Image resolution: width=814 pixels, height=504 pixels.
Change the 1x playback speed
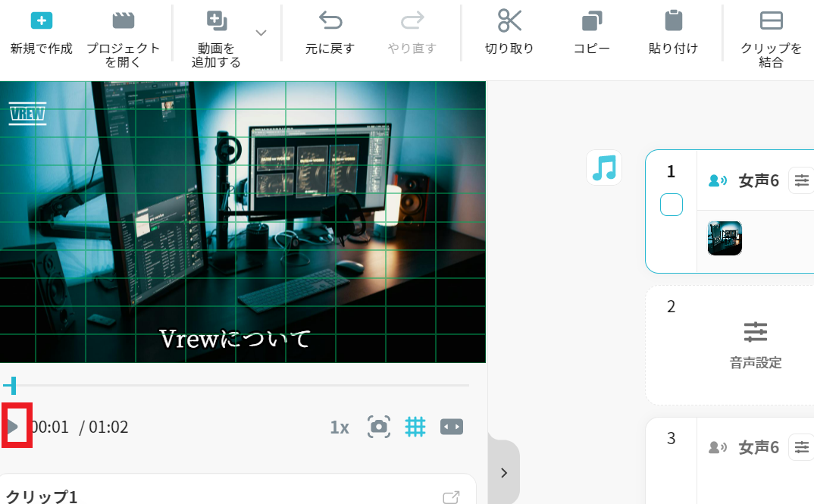[x=340, y=427]
